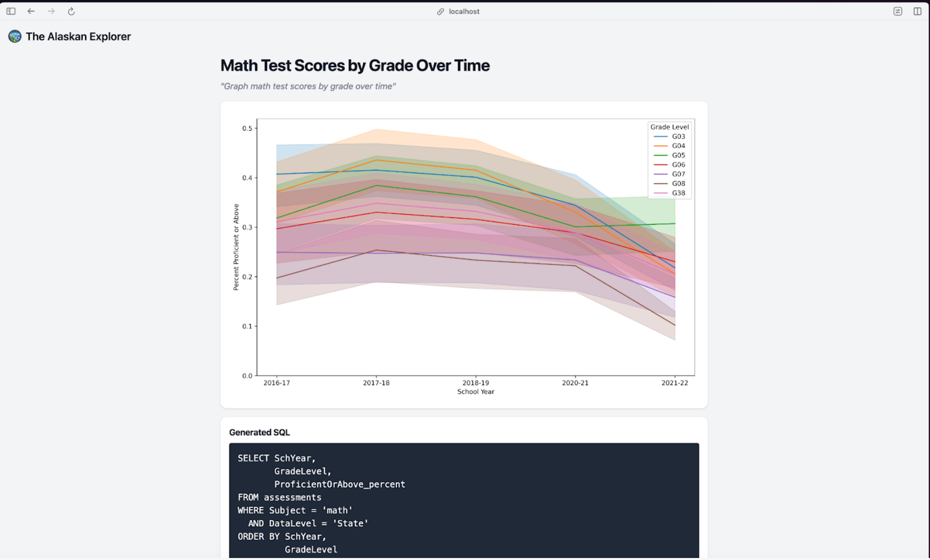Click the 2021-22 school year label
The height and width of the screenshot is (560, 930).
coord(674,383)
